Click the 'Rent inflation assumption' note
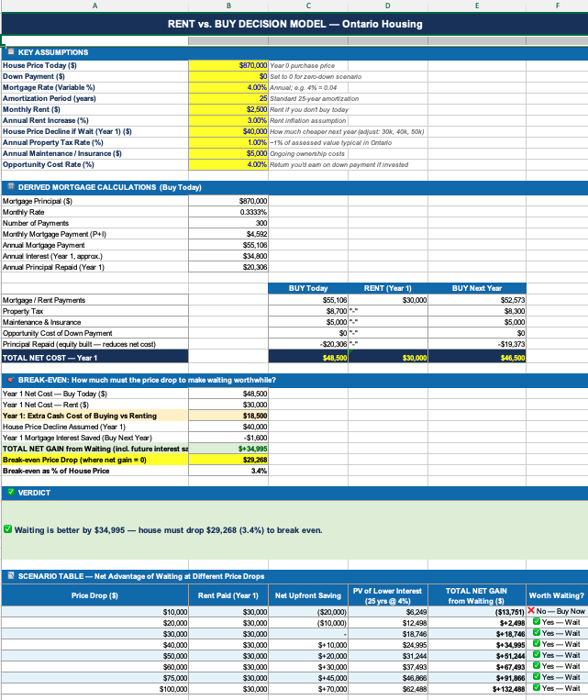 (307, 120)
